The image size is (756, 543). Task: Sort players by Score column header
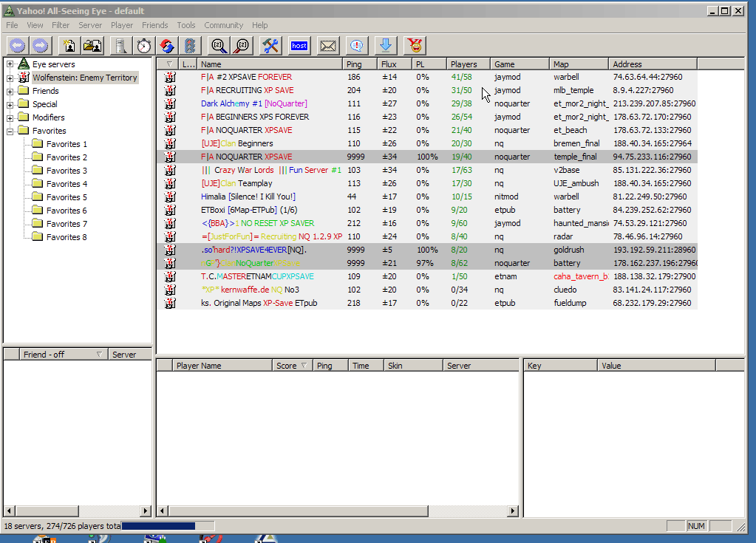pyautogui.click(x=292, y=366)
